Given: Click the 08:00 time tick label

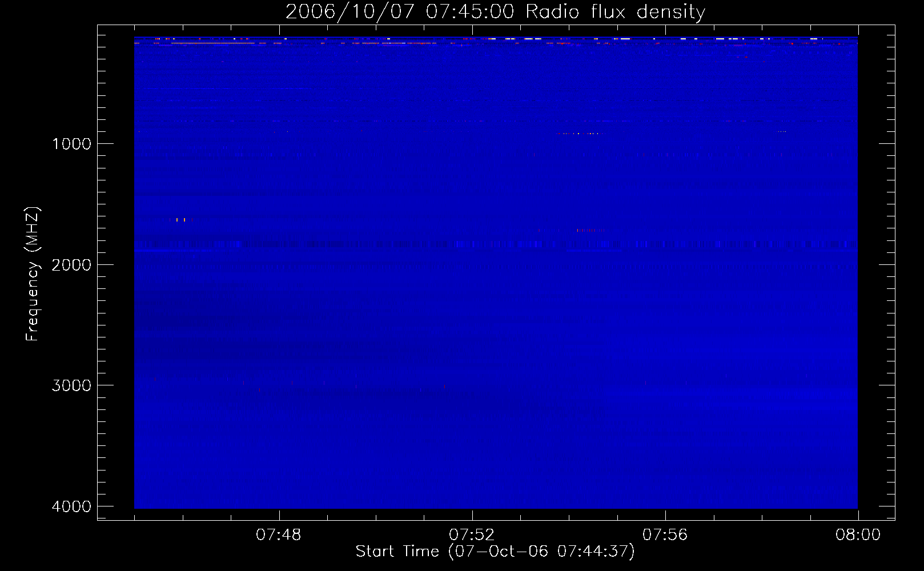Looking at the screenshot, I should tap(858, 535).
